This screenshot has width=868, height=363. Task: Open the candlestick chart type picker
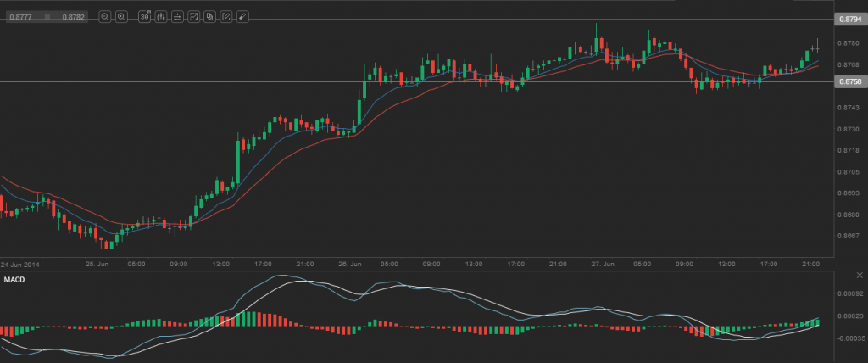pyautogui.click(x=160, y=16)
